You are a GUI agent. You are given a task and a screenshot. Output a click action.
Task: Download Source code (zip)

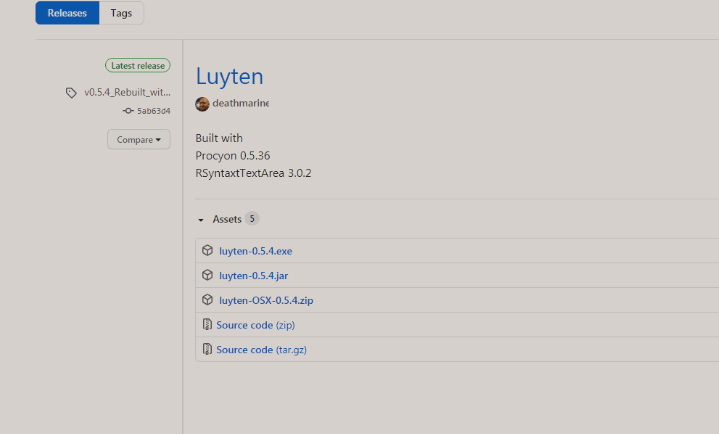pyautogui.click(x=255, y=325)
